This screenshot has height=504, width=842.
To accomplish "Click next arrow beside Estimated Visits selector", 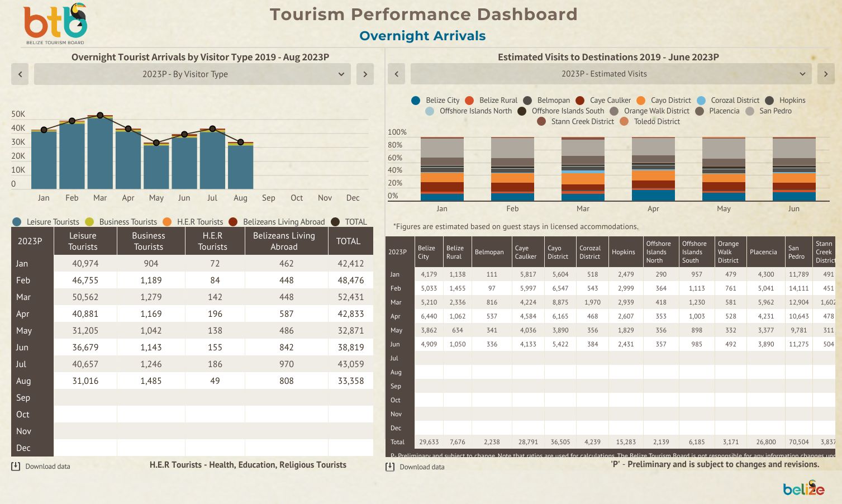I will 826,74.
